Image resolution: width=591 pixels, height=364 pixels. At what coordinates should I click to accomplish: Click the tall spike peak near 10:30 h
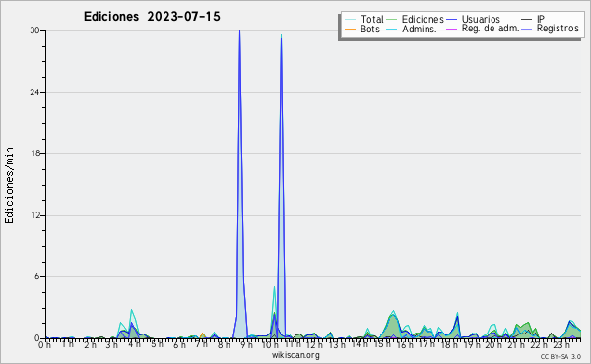click(x=281, y=36)
